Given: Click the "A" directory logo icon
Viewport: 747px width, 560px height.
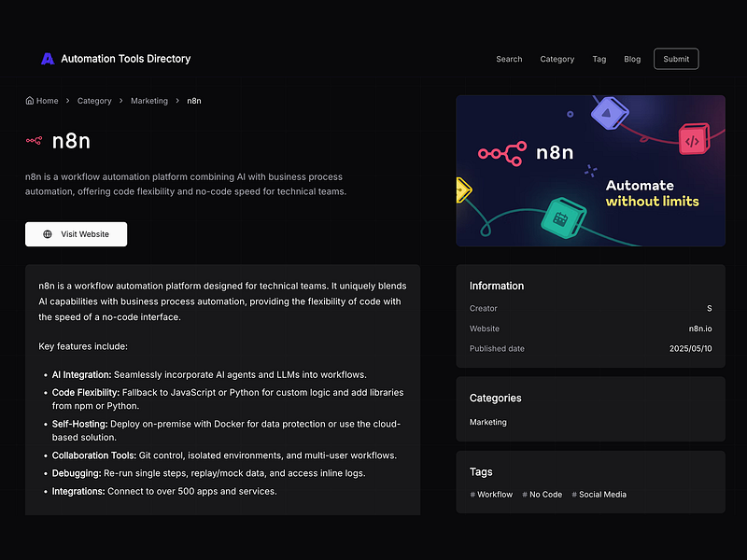Looking at the screenshot, I should 47,58.
